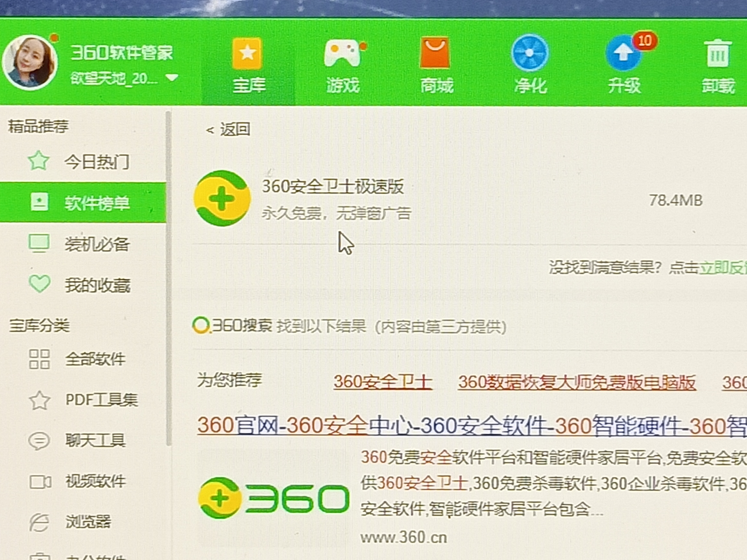The width and height of the screenshot is (747, 560).
Task: Expand the account name dropdown arrow
Action: 172,78
